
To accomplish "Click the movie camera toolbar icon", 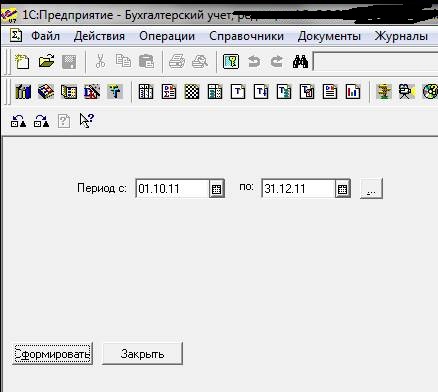I will [x=407, y=91].
